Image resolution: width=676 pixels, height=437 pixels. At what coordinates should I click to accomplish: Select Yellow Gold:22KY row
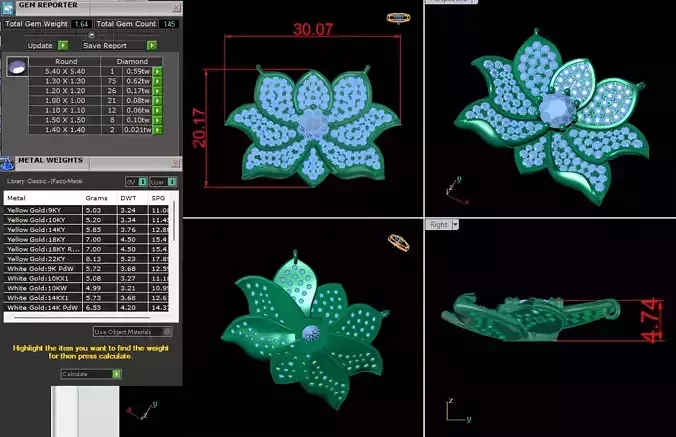(x=86, y=259)
